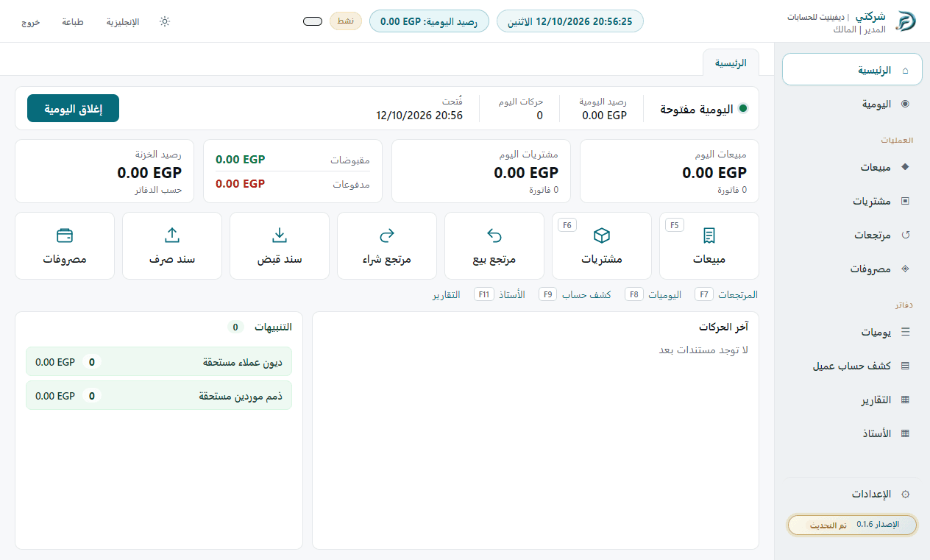
Task: Click the رصيد اليومية pill in header
Action: tap(429, 21)
